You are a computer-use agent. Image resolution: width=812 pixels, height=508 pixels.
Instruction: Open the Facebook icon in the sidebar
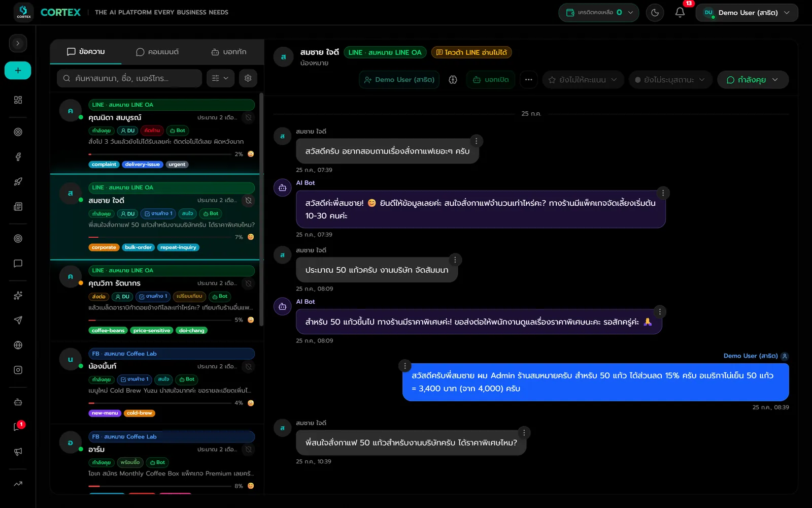pyautogui.click(x=18, y=157)
